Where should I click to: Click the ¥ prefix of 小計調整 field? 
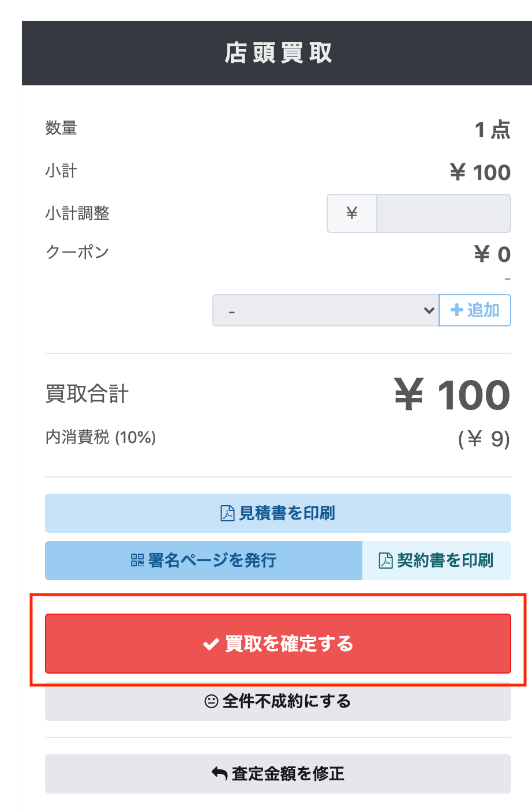pyautogui.click(x=352, y=213)
